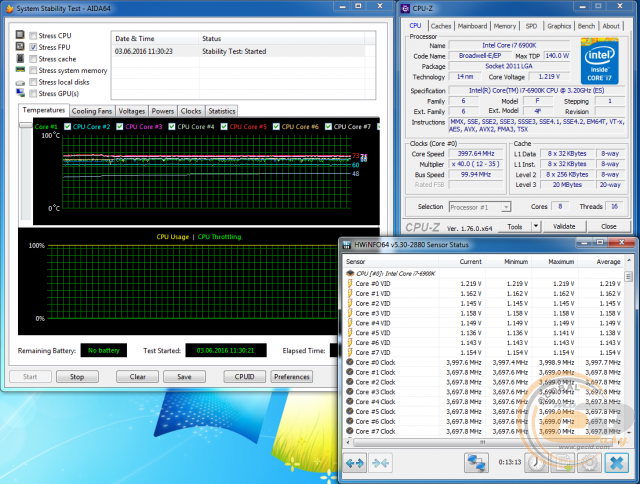Enable Stress GPU(s) checkbox
Screen dimensions: 640x484
point(33,93)
